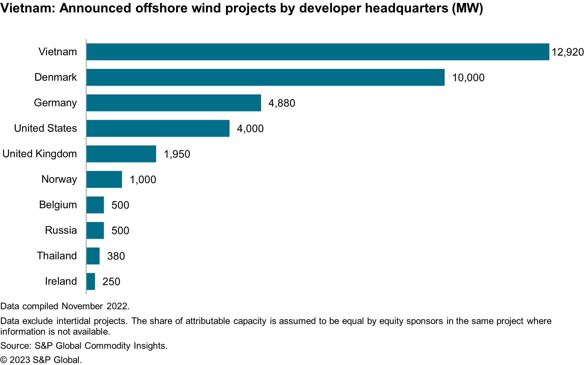Click the Data compiled November 2022 note

(65, 306)
